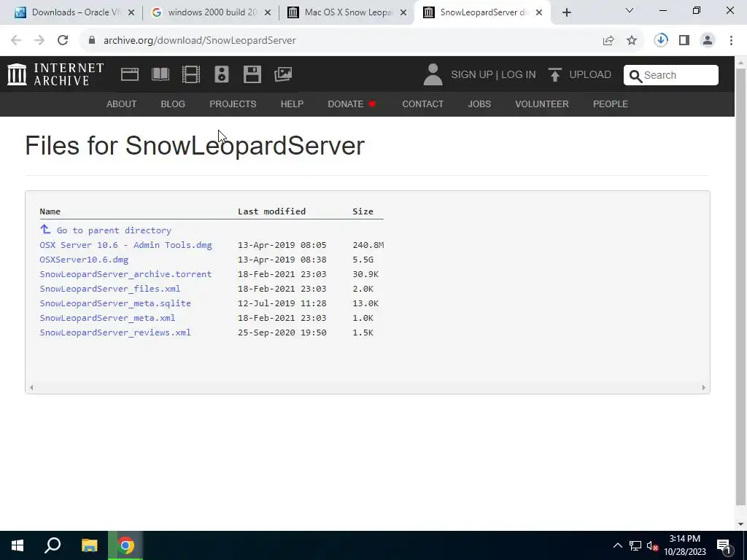This screenshot has width=747, height=560.
Task: Click the browser forward arrow
Action: point(39,41)
